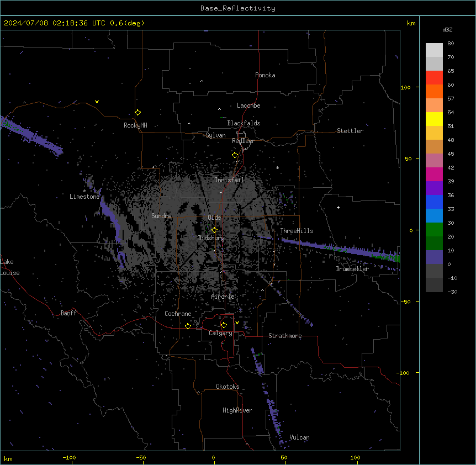
Task: Click the Strathmore town label
Action: pos(285,336)
